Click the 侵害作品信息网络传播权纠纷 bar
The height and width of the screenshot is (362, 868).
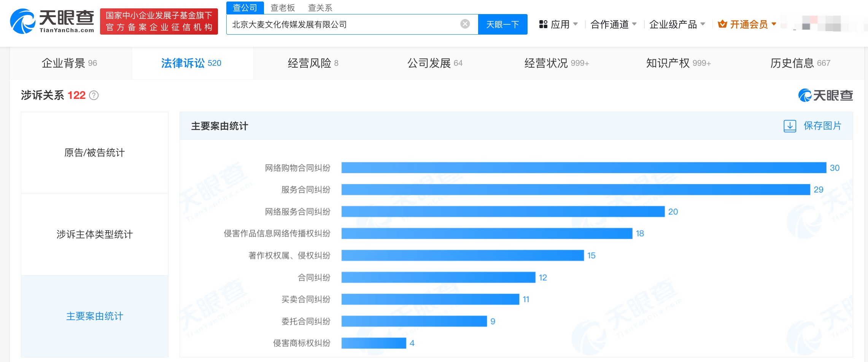(x=487, y=233)
